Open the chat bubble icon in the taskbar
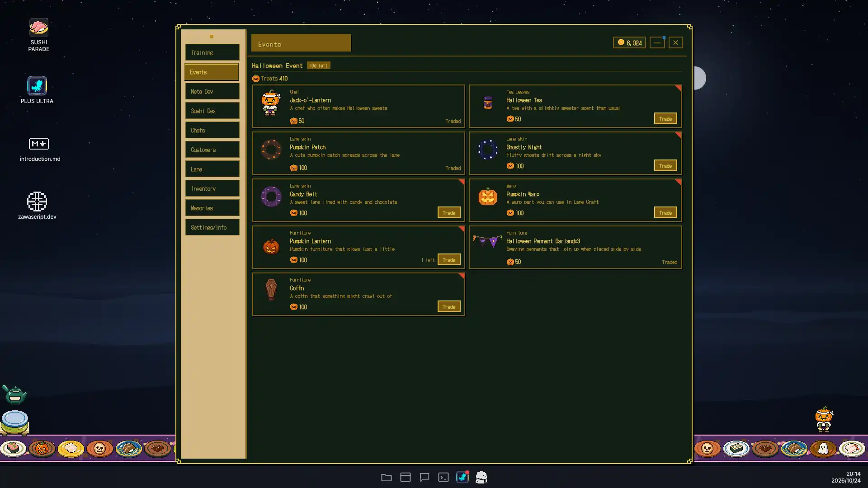Screen dimensions: 868x488 tap(424, 477)
